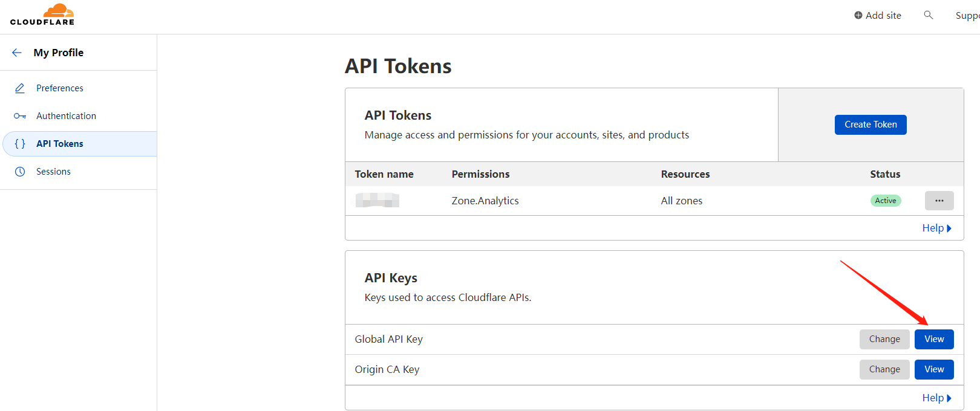Screen dimensions: 980x411
Task: Click the Zone.Analytics permission cell
Action: coord(485,201)
